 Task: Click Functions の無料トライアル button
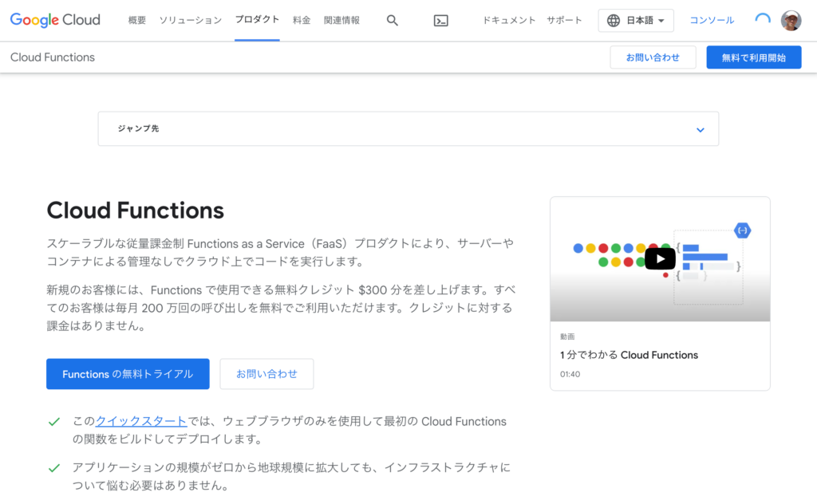(x=128, y=374)
